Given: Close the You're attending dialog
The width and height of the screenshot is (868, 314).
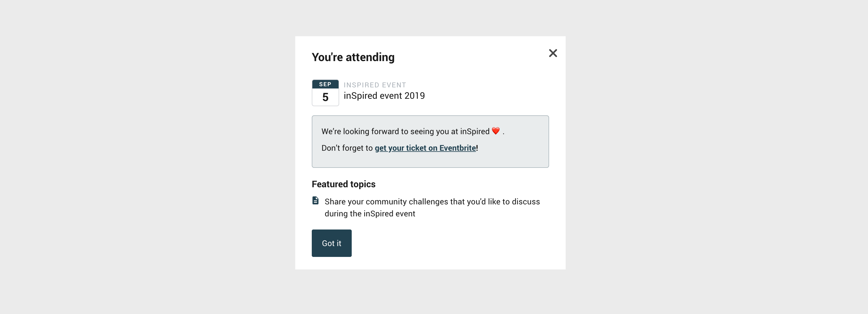Looking at the screenshot, I should click(x=553, y=53).
